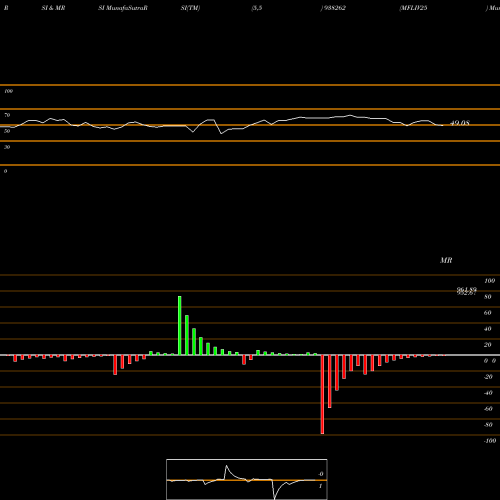Select the longest red MR histogram bar
The image size is (500, 500).
[x=322, y=394]
